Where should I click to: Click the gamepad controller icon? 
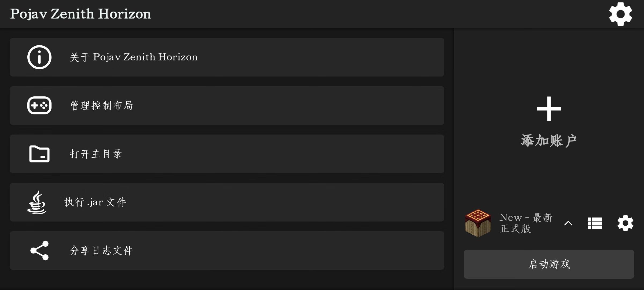pyautogui.click(x=39, y=106)
